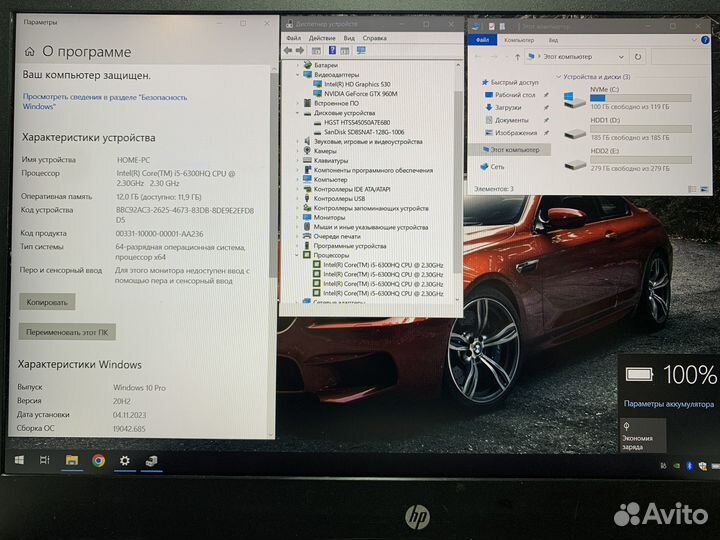Expand the Батареи category
The width and height of the screenshot is (720, 540).
click(x=298, y=65)
